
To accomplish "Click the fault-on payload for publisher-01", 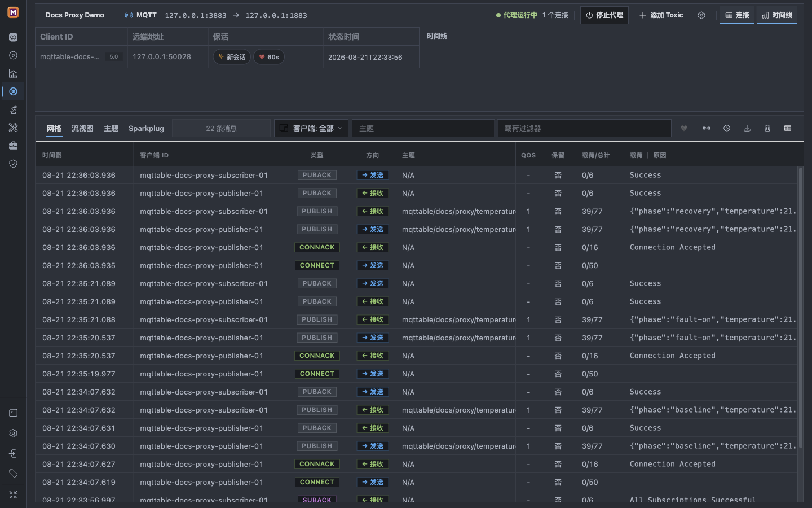I will point(713,338).
